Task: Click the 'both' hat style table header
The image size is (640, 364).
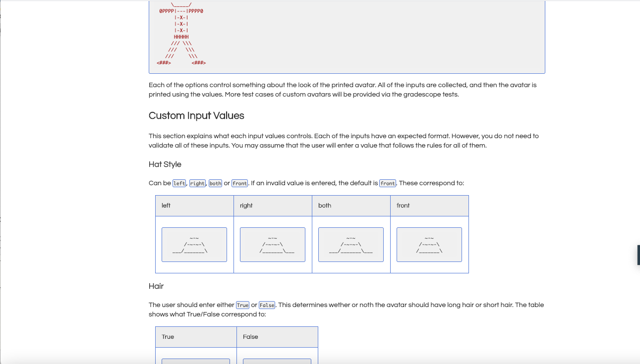Action: [351, 206]
